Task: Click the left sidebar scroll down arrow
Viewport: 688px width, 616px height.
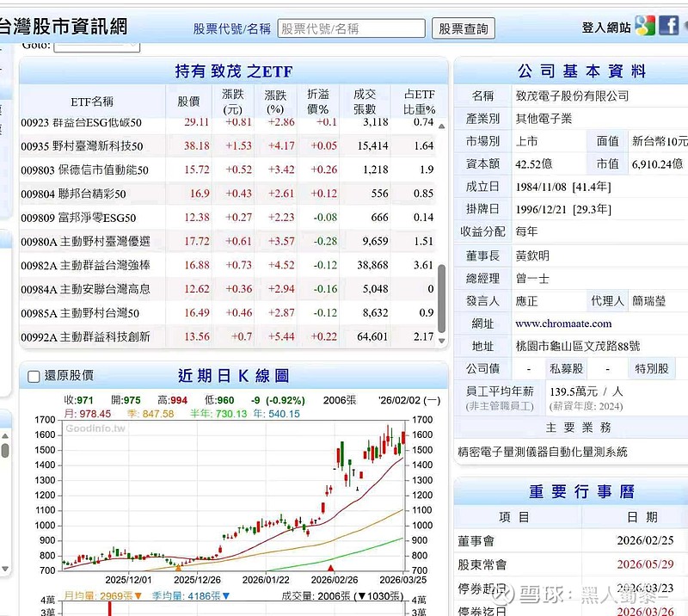Action: pos(5,569)
